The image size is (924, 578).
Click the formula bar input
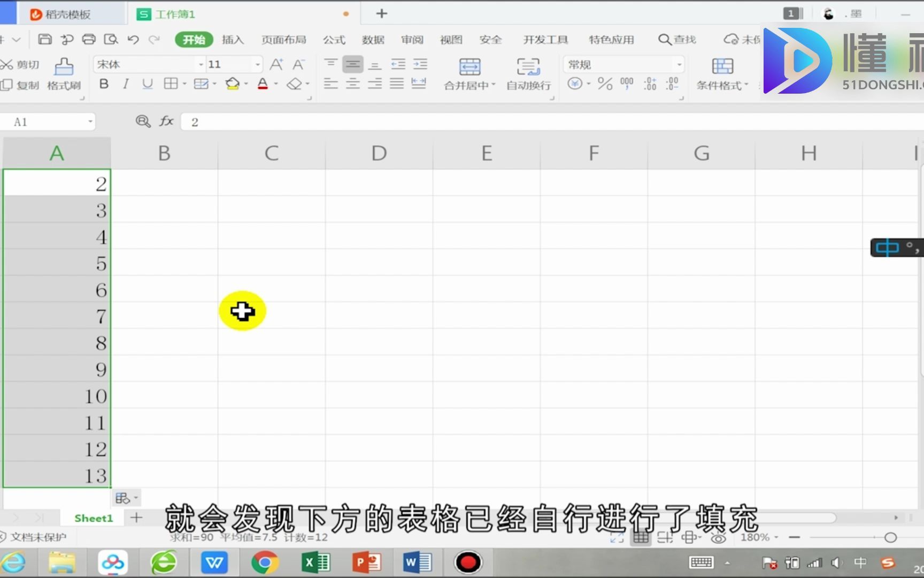point(552,122)
